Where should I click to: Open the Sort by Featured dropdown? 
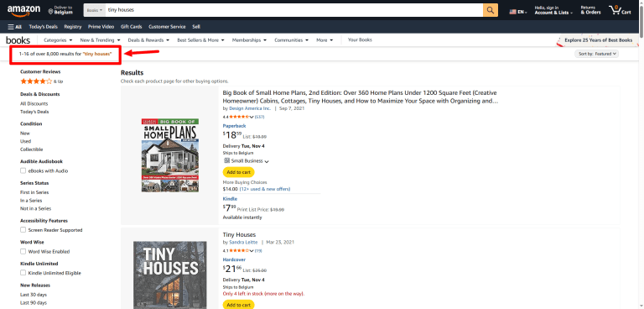tap(596, 54)
